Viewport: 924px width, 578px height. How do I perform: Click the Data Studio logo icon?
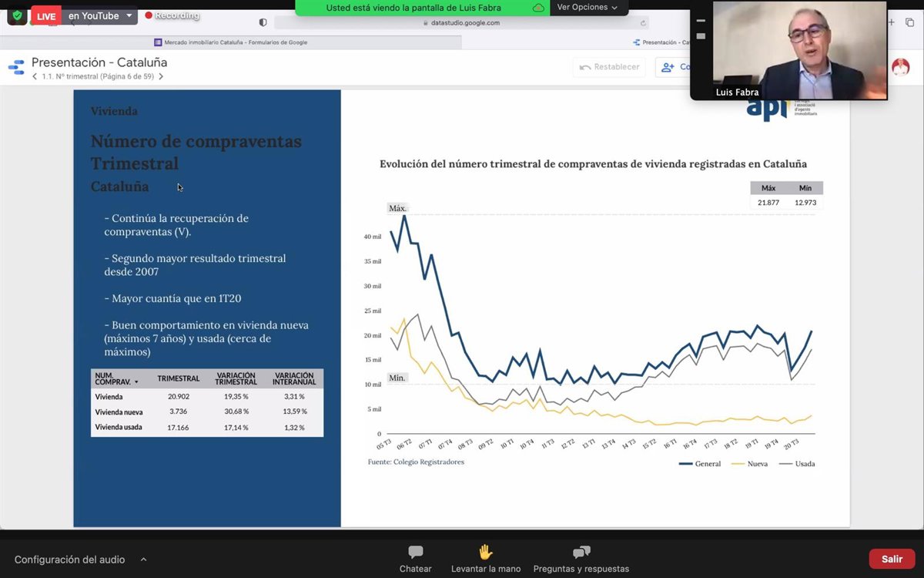(x=16, y=67)
